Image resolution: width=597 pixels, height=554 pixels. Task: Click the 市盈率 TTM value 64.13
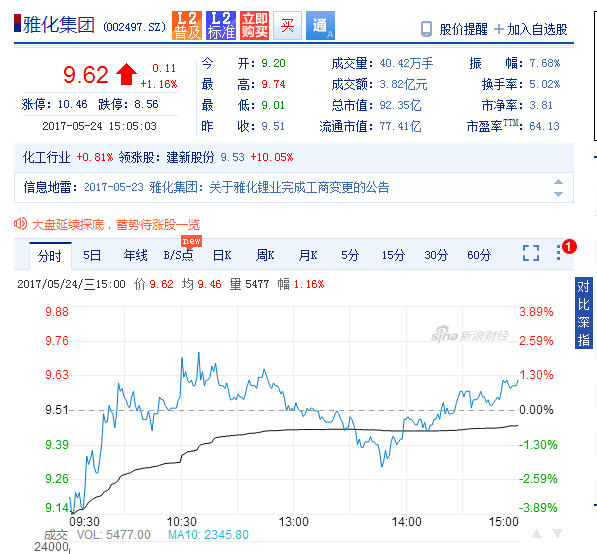point(544,126)
